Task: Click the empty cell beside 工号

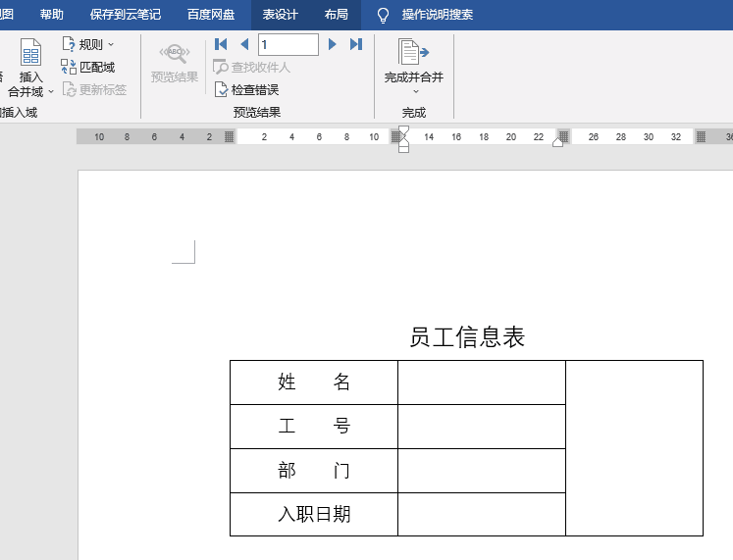Action: point(482,427)
